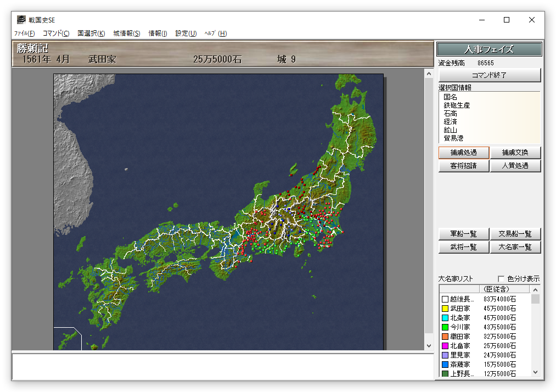Open the コマンド(C) menu

click(x=56, y=33)
